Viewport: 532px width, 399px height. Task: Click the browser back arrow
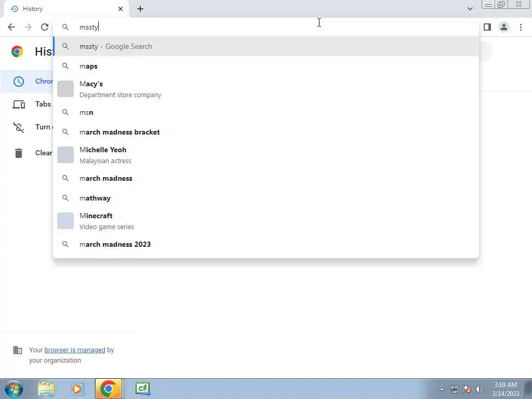(11, 27)
